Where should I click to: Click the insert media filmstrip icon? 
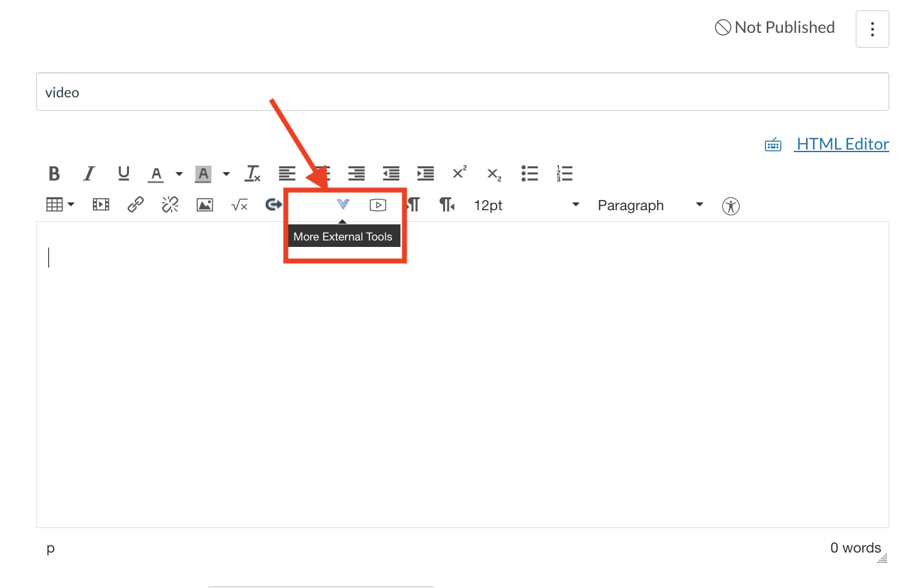(x=101, y=205)
